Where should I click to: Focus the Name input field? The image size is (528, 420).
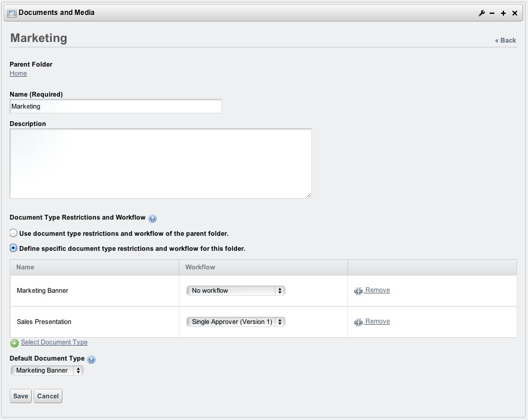coord(115,106)
